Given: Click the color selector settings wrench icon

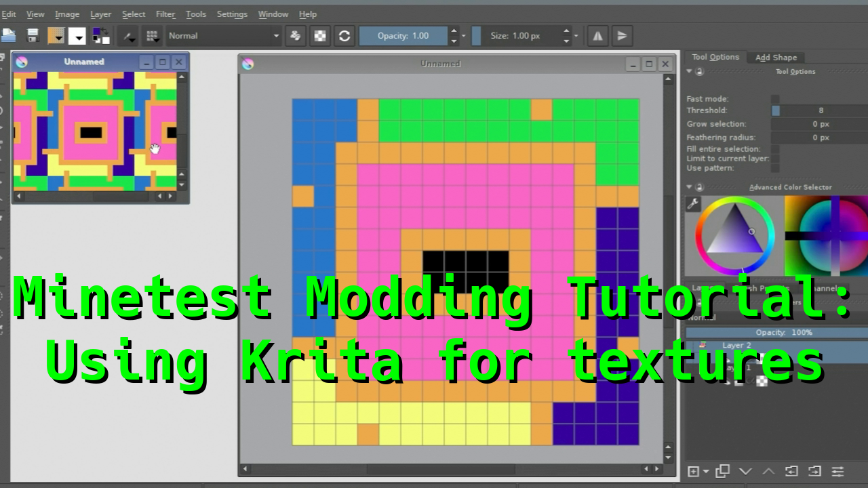Looking at the screenshot, I should click(693, 204).
